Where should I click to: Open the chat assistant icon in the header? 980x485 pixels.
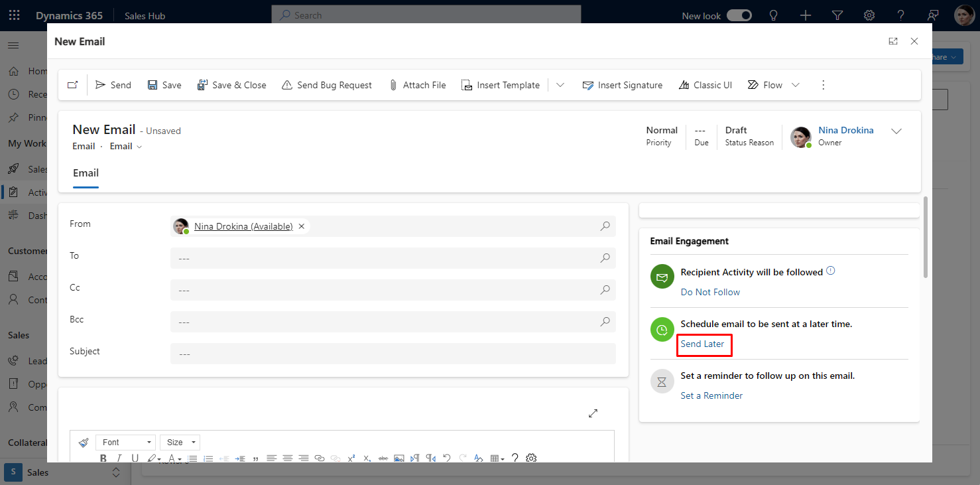click(933, 15)
